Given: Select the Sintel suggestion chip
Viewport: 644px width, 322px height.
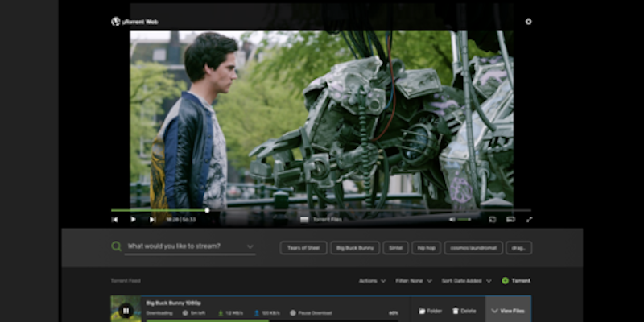Looking at the screenshot, I should pos(395,248).
